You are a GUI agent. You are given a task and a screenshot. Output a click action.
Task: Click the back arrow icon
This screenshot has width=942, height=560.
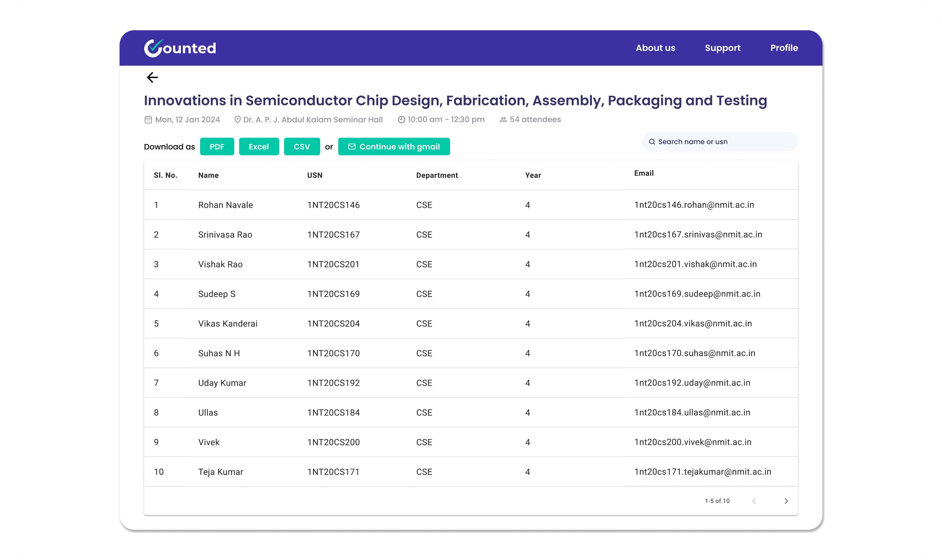click(x=152, y=77)
